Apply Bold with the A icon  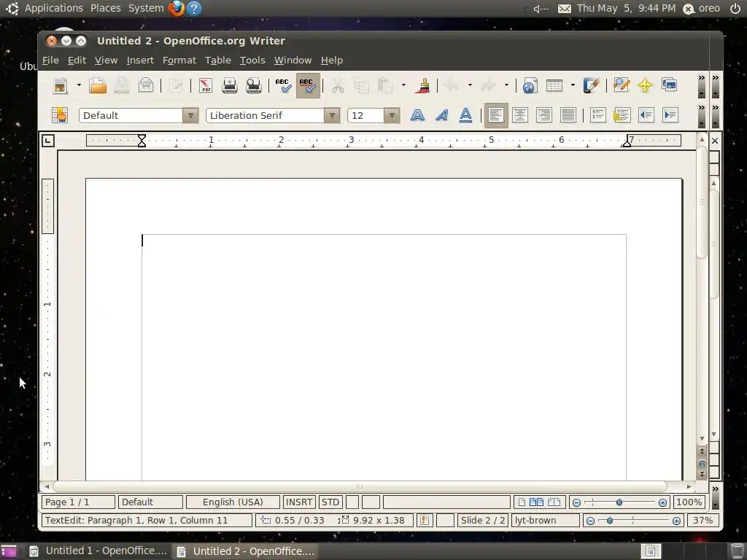(417, 115)
